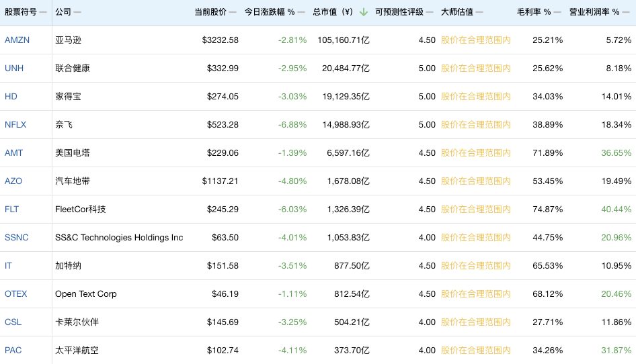
Task: Open the HD ticker link
Action: tap(11, 97)
